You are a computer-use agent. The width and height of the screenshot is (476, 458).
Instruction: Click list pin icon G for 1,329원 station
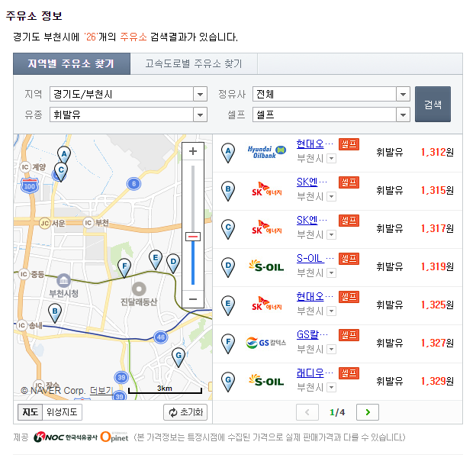[228, 382]
